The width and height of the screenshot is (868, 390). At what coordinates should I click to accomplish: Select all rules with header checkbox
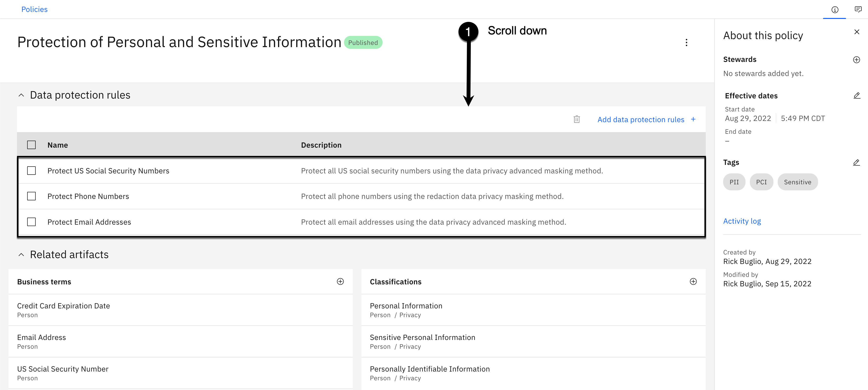tap(31, 145)
